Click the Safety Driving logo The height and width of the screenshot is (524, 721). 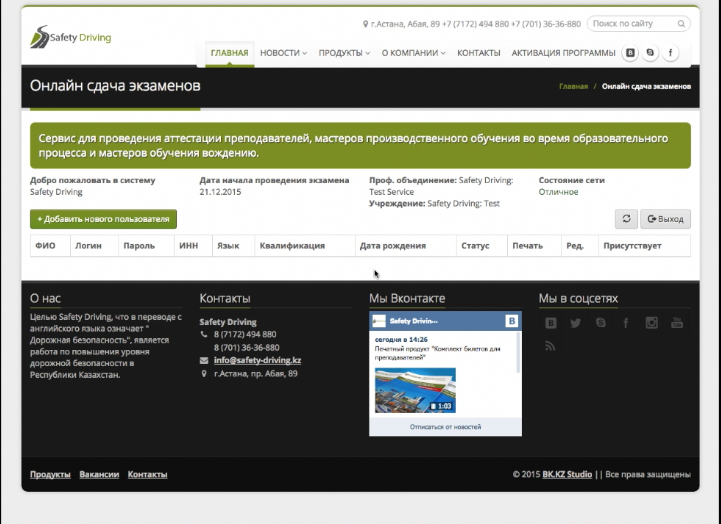(x=71, y=37)
